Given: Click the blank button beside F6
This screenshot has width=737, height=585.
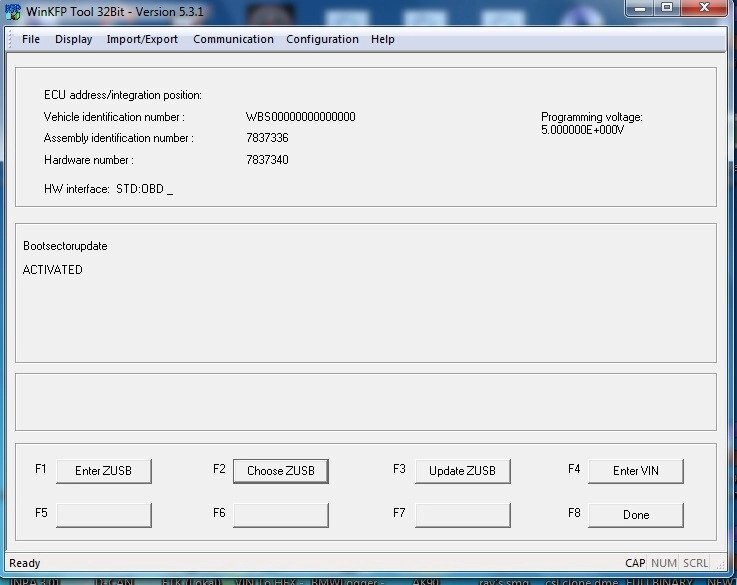Looking at the screenshot, I should [280, 515].
